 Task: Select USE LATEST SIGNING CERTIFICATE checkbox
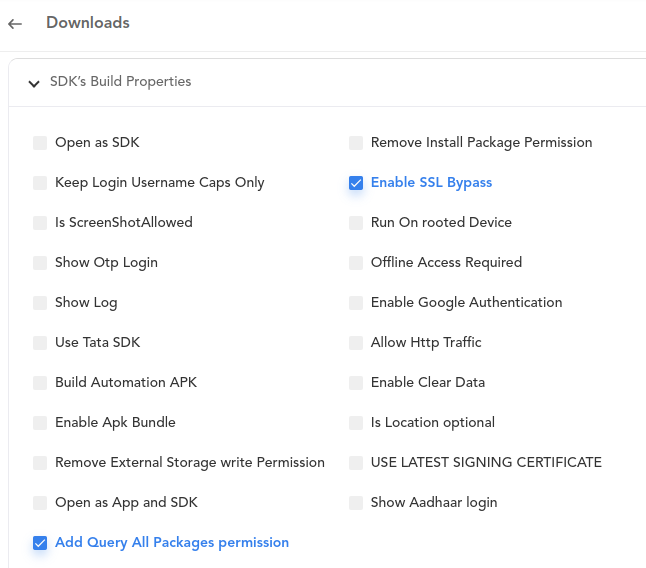pyautogui.click(x=356, y=463)
